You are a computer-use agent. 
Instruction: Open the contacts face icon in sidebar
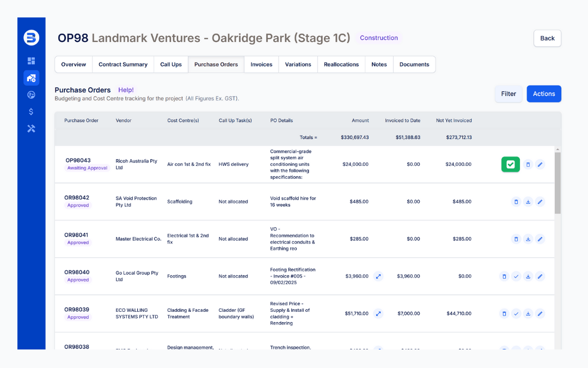pos(31,95)
